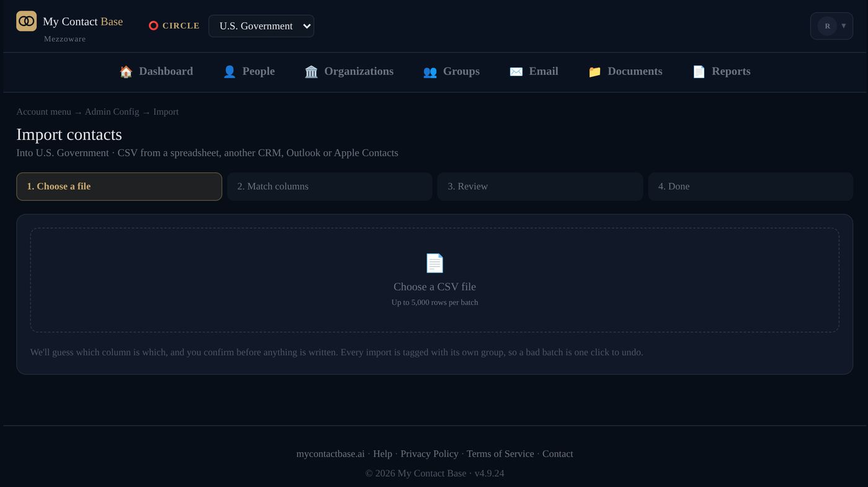
Task: Click the page icon beside Reports
Action: tap(699, 72)
